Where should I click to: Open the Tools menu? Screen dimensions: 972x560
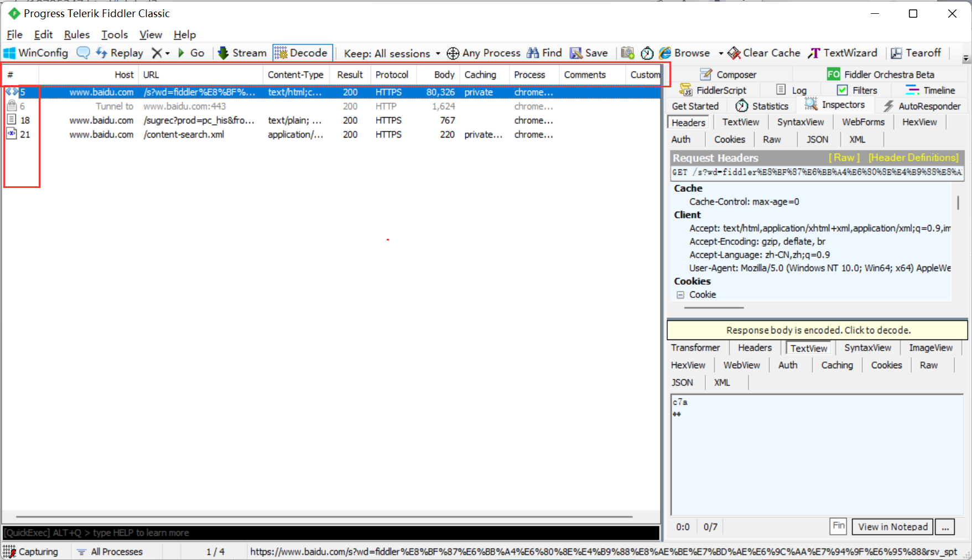tap(115, 34)
